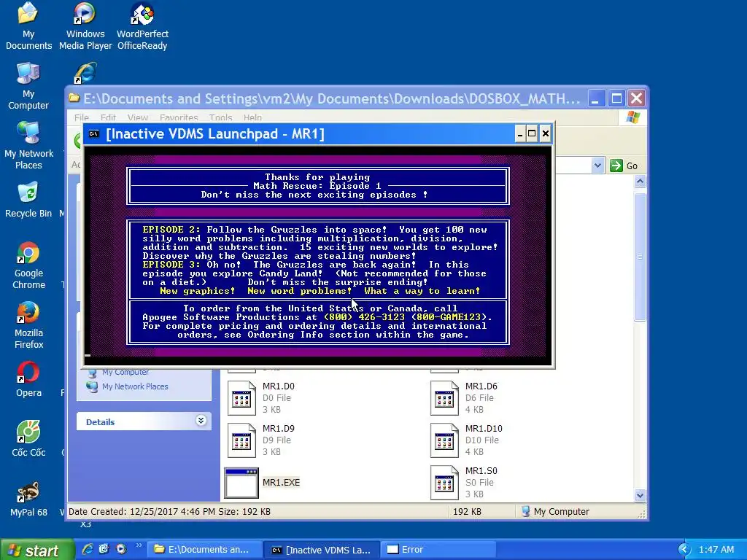This screenshot has height=560, width=747.
Task: Select the MR1.D6 file icon
Action: 444,398
